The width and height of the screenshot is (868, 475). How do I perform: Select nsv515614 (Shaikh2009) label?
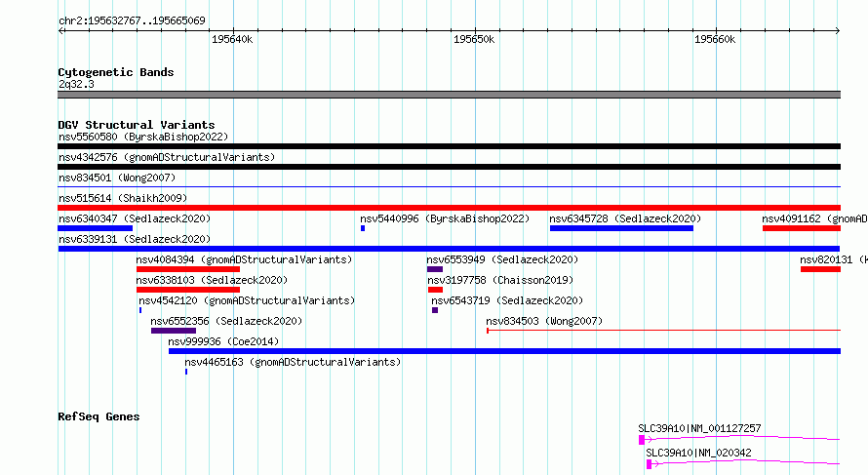pyautogui.click(x=123, y=198)
